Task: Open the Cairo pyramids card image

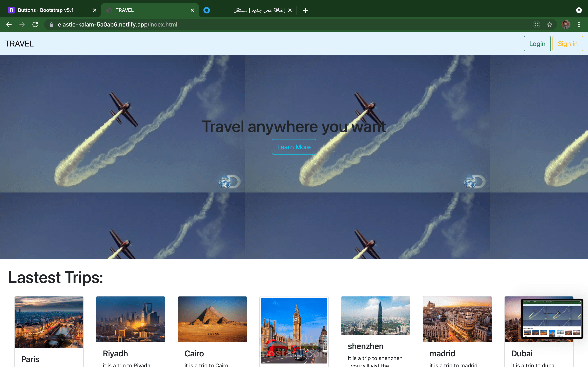Action: tap(212, 319)
